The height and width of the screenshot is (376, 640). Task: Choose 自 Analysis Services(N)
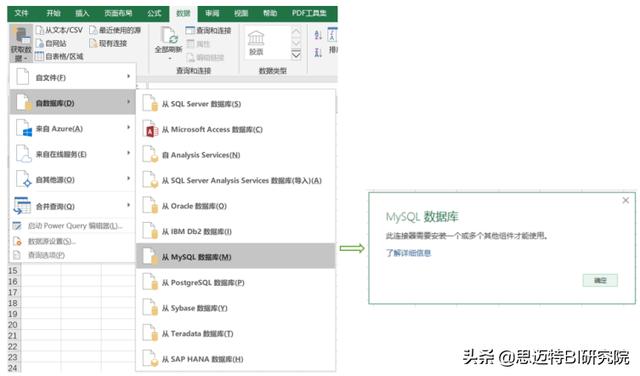pyautogui.click(x=236, y=155)
